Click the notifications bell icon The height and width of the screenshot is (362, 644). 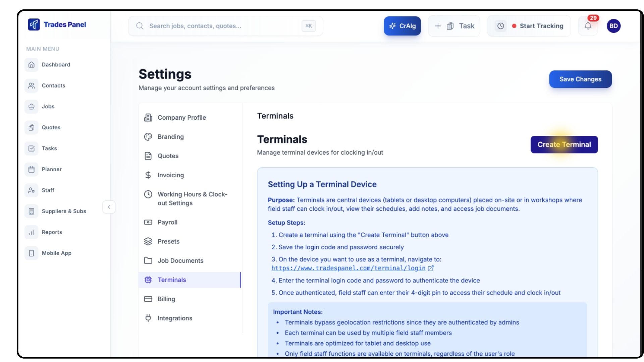coord(588,26)
